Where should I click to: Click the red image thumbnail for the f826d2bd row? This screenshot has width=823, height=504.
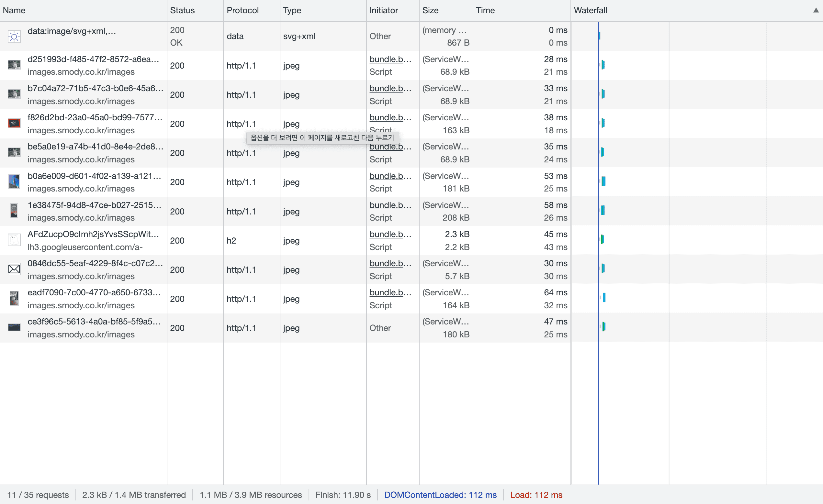pyautogui.click(x=14, y=124)
